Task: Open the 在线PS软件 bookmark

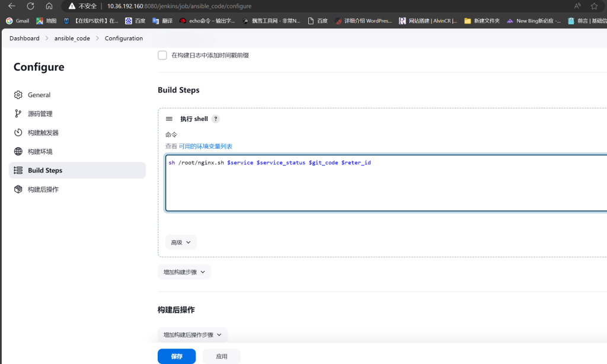Action: (x=91, y=21)
